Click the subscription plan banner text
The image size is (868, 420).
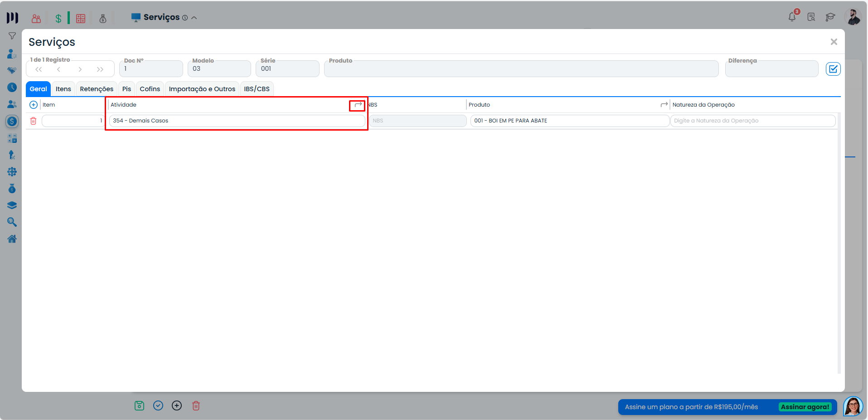coord(691,407)
